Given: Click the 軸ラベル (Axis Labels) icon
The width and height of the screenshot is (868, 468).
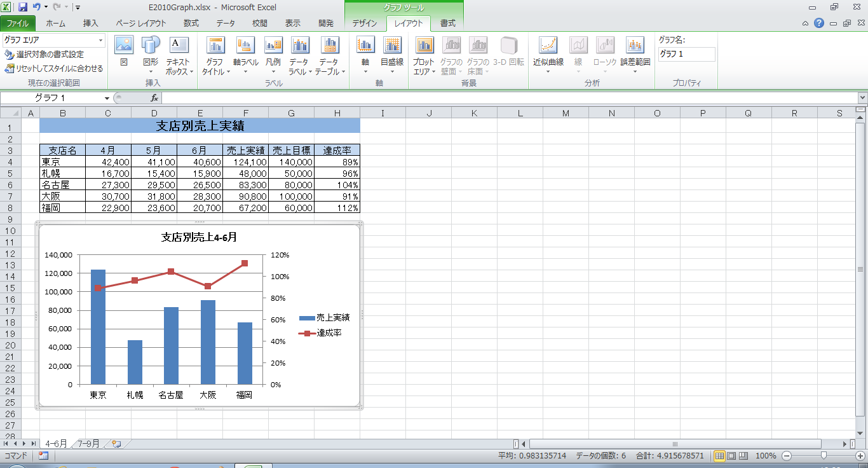Looking at the screenshot, I should [245, 46].
